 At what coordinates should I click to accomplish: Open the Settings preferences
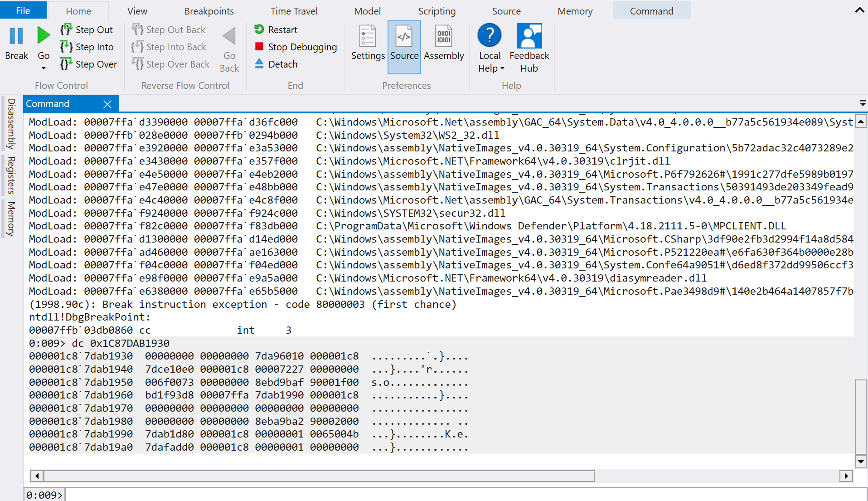[x=368, y=44]
